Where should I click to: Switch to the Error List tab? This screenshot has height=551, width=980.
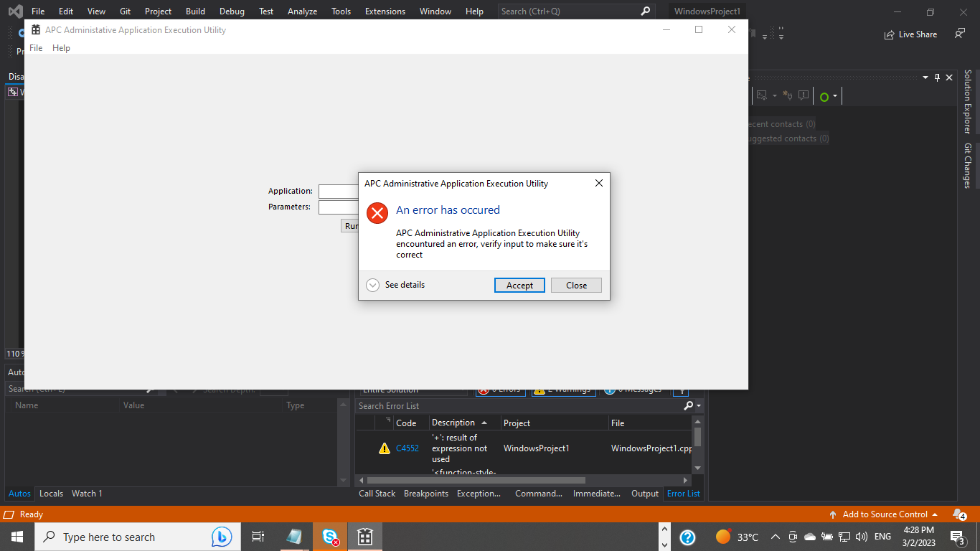(684, 494)
